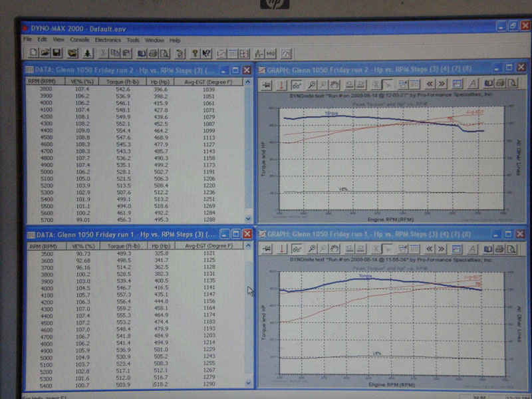Open the Help menu
Screen dimensions: 532x399
coord(175,41)
